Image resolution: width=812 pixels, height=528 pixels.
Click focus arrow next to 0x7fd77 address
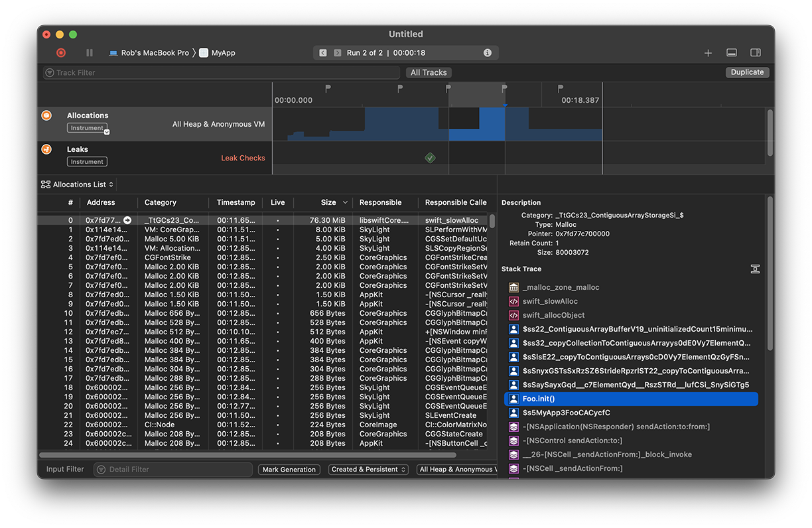point(127,220)
